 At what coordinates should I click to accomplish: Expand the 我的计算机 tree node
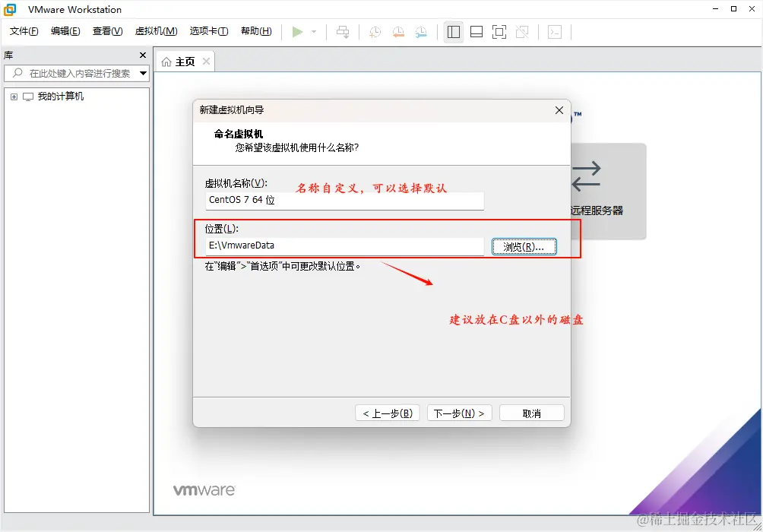tap(14, 97)
